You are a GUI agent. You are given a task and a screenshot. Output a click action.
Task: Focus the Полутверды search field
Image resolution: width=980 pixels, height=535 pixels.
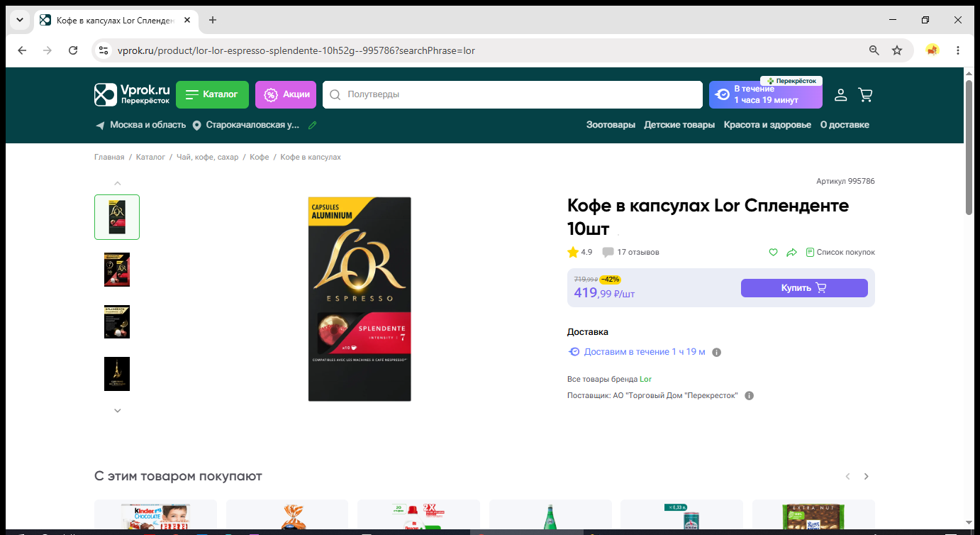[x=512, y=94]
